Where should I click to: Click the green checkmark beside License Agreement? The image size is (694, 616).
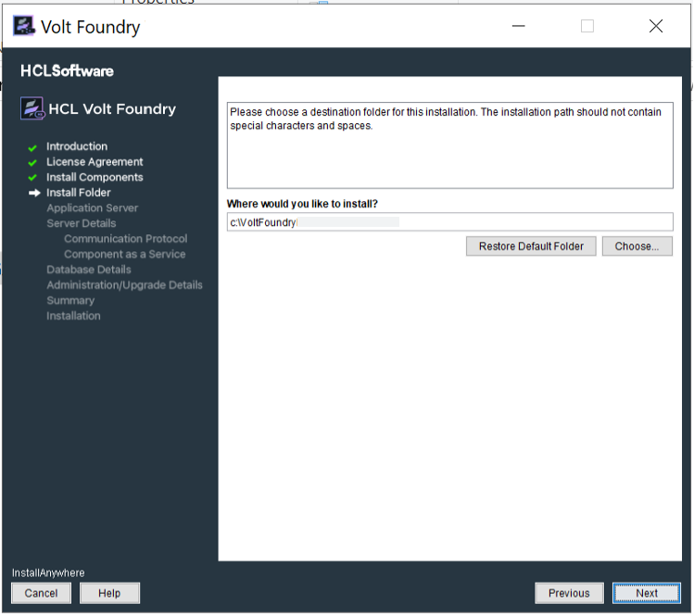[x=32, y=163]
